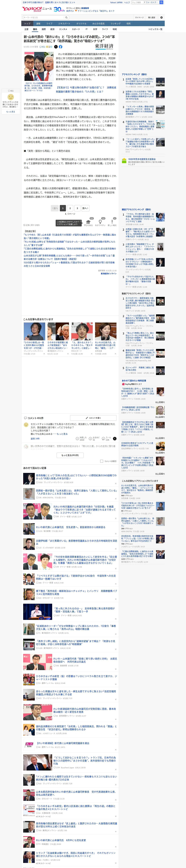The height and width of the screenshot is (868, 186).
Task: Select the ライブ tab in dark navbar
Action: [49, 24]
